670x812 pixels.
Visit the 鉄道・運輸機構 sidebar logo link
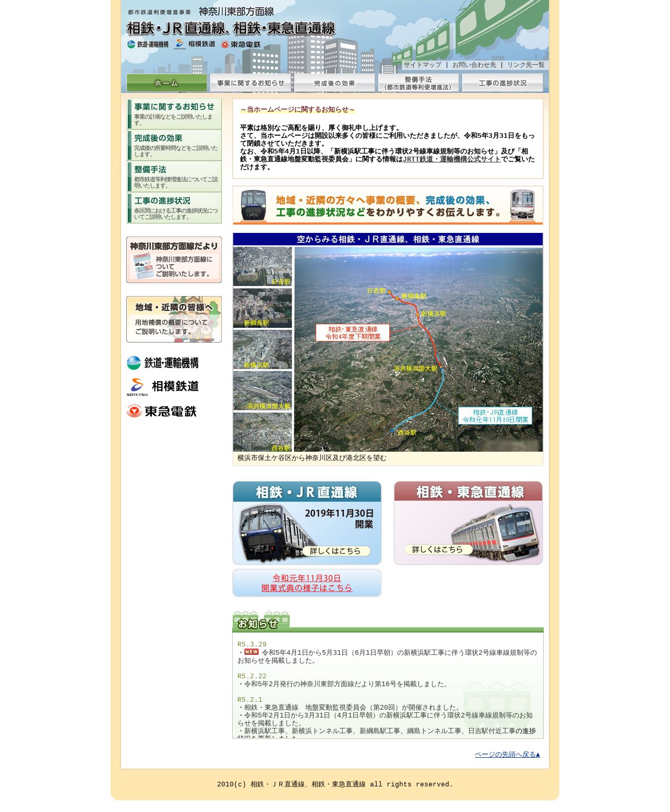click(x=163, y=363)
